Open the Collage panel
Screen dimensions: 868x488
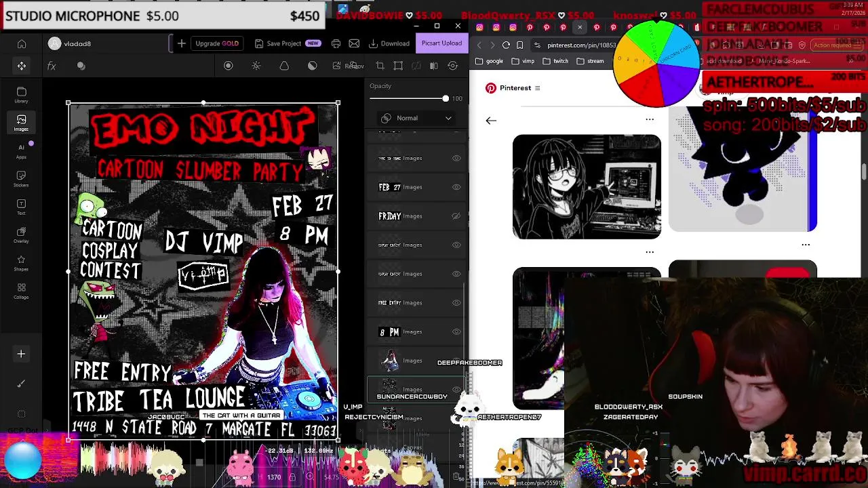[x=22, y=291]
